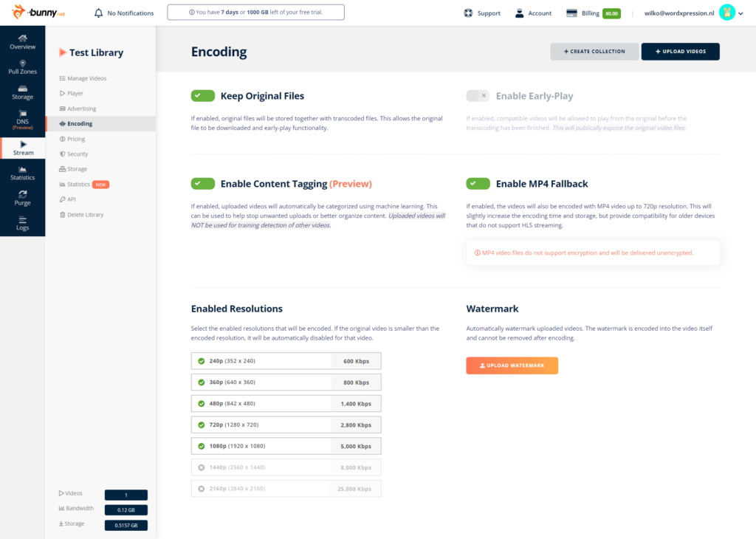
Task: Enable the 2160p resolution
Action: [x=202, y=488]
